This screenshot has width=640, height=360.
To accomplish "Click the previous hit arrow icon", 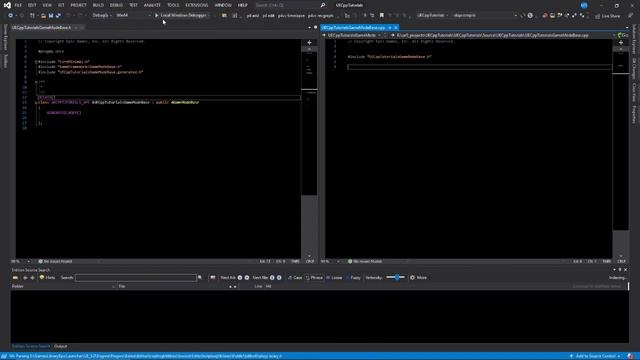I will pos(240,278).
